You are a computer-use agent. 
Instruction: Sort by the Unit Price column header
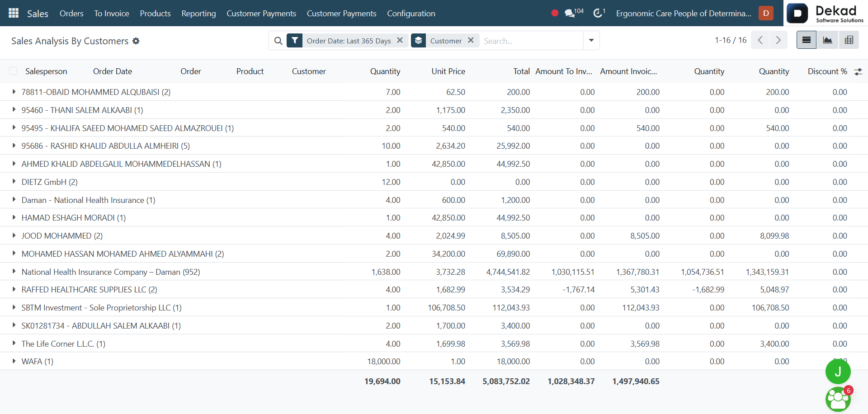[x=448, y=71]
